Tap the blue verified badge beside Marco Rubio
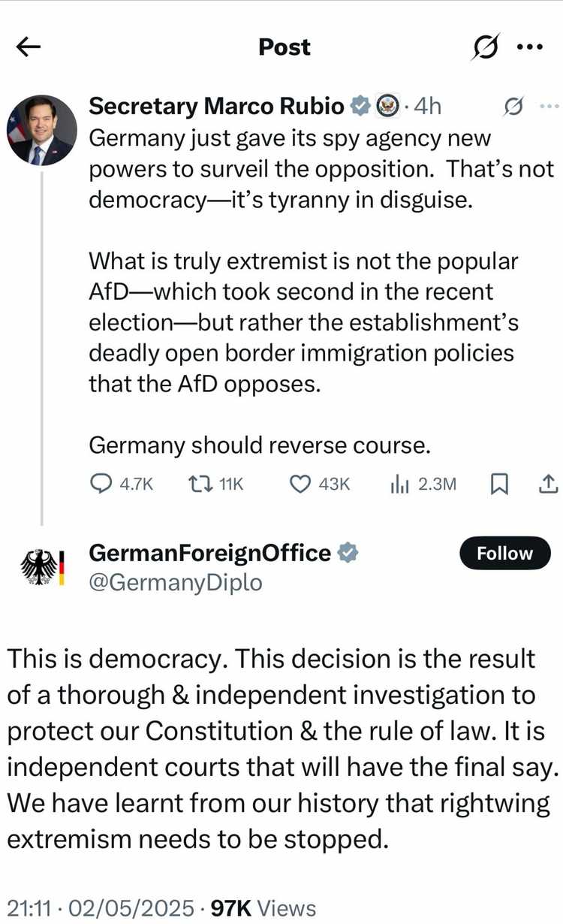 click(360, 107)
